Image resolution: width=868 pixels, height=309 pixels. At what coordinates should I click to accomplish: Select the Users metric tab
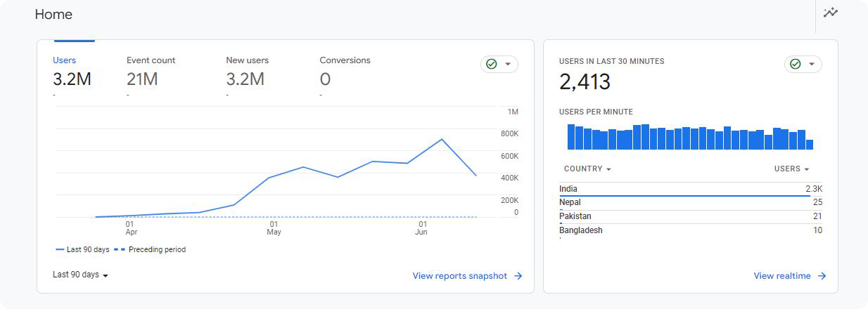(x=72, y=72)
